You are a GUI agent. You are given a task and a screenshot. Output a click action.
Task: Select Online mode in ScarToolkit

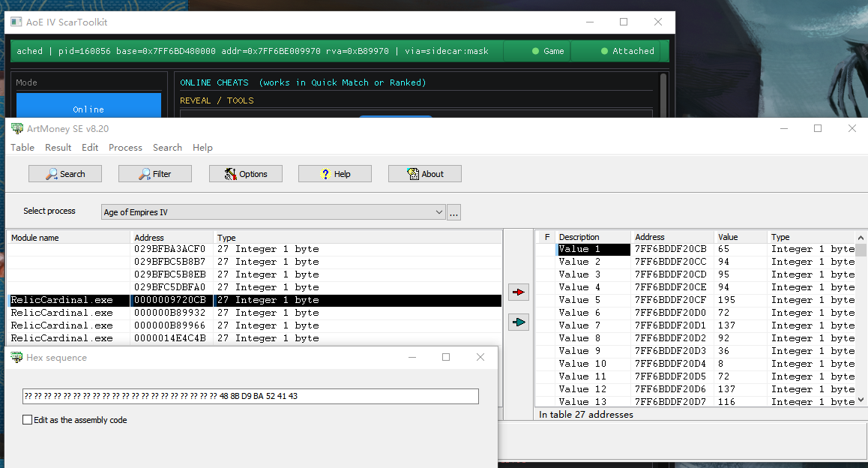tap(88, 105)
